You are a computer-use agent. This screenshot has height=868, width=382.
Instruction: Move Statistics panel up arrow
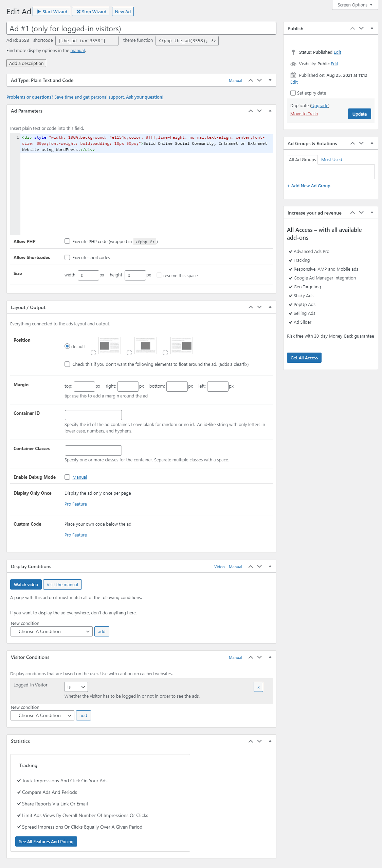(x=251, y=741)
